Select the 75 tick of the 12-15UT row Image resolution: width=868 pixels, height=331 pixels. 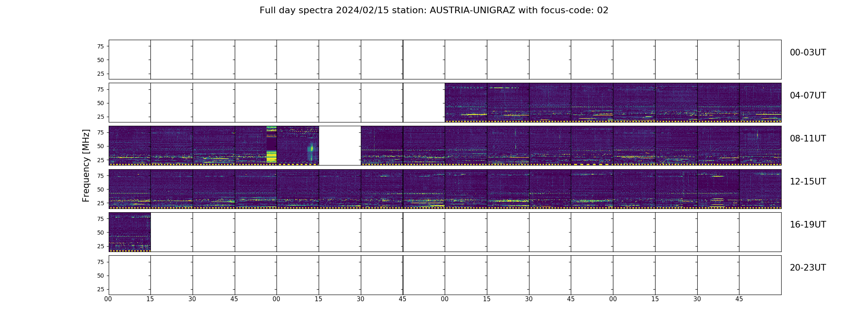click(100, 176)
